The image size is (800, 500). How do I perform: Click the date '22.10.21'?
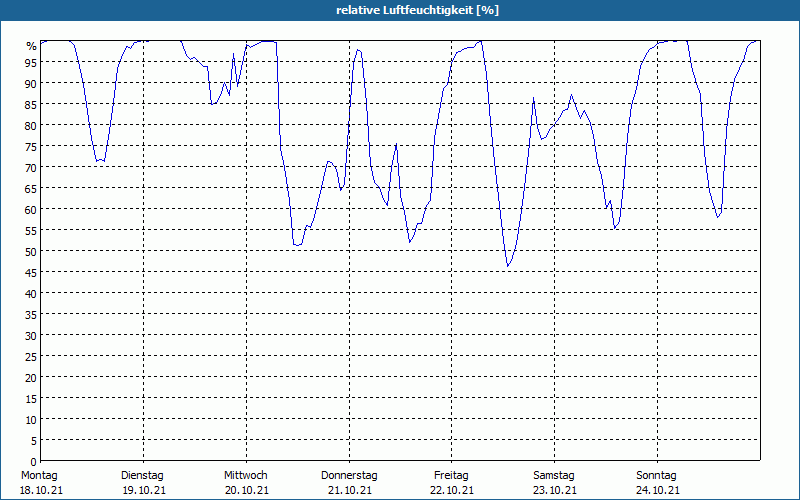(452, 491)
